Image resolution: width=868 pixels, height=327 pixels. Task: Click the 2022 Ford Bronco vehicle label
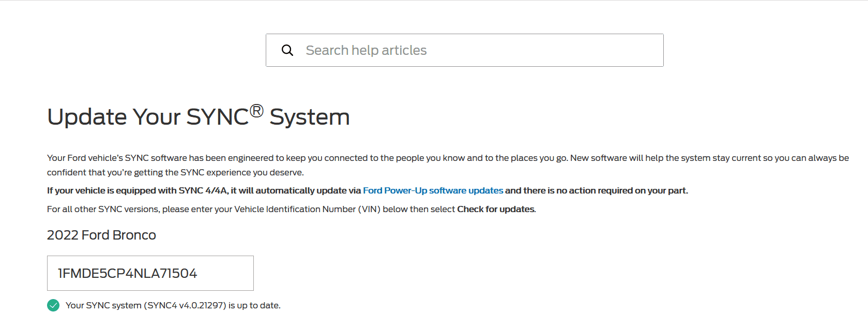(101, 235)
